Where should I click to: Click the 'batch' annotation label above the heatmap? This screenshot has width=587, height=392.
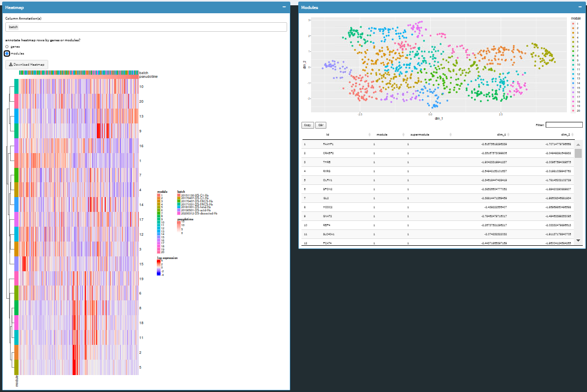(144, 73)
